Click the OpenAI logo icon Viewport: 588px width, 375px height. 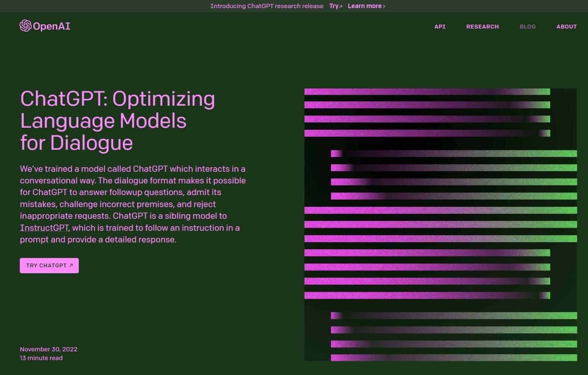pyautogui.click(x=25, y=26)
